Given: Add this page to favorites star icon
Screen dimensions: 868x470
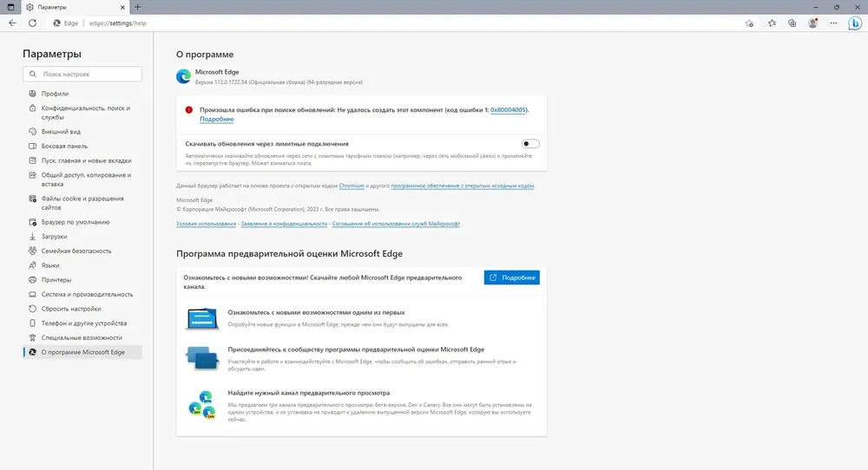Looking at the screenshot, I should click(749, 23).
